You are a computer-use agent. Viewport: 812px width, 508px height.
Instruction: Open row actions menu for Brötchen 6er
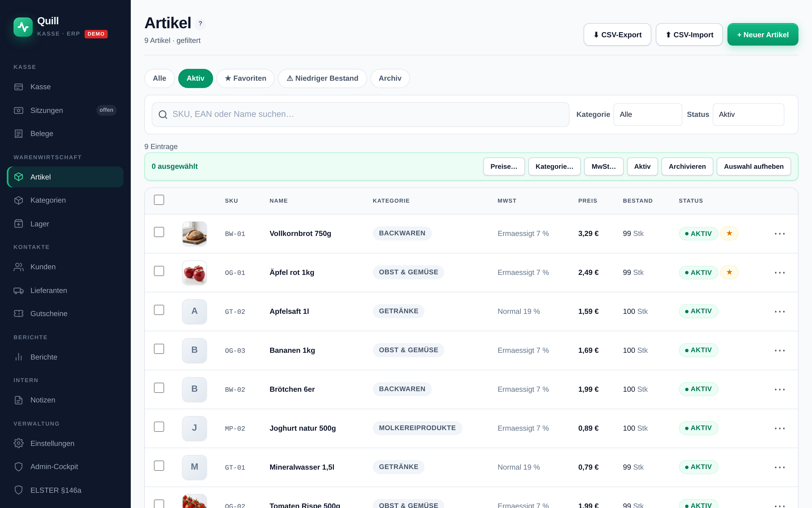click(x=780, y=389)
